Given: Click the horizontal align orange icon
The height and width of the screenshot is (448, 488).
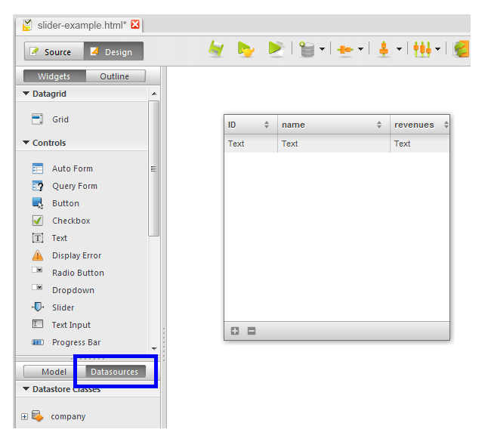Looking at the screenshot, I should (x=345, y=50).
